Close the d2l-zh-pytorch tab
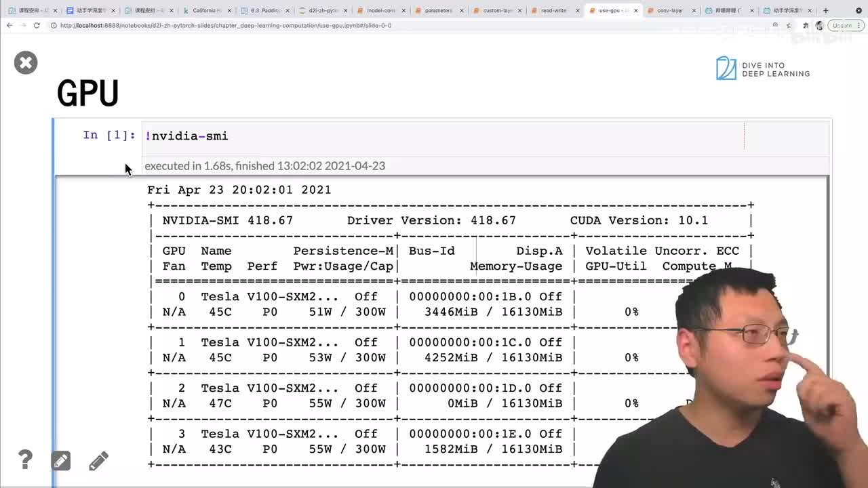 pyautogui.click(x=345, y=11)
